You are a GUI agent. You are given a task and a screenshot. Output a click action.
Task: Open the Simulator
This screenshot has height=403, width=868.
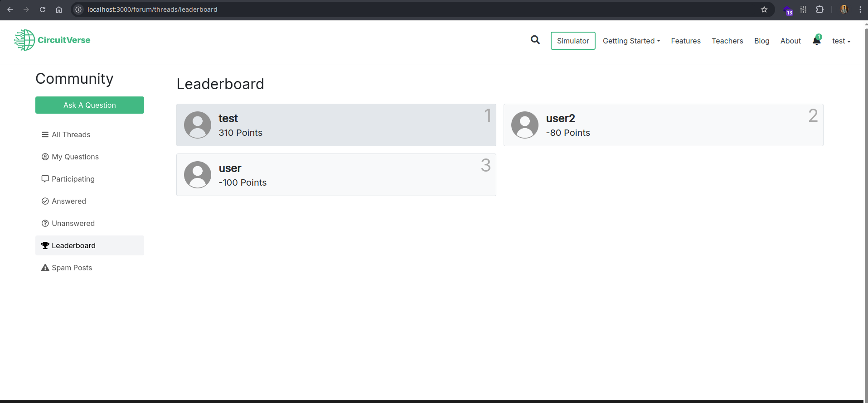tap(573, 41)
